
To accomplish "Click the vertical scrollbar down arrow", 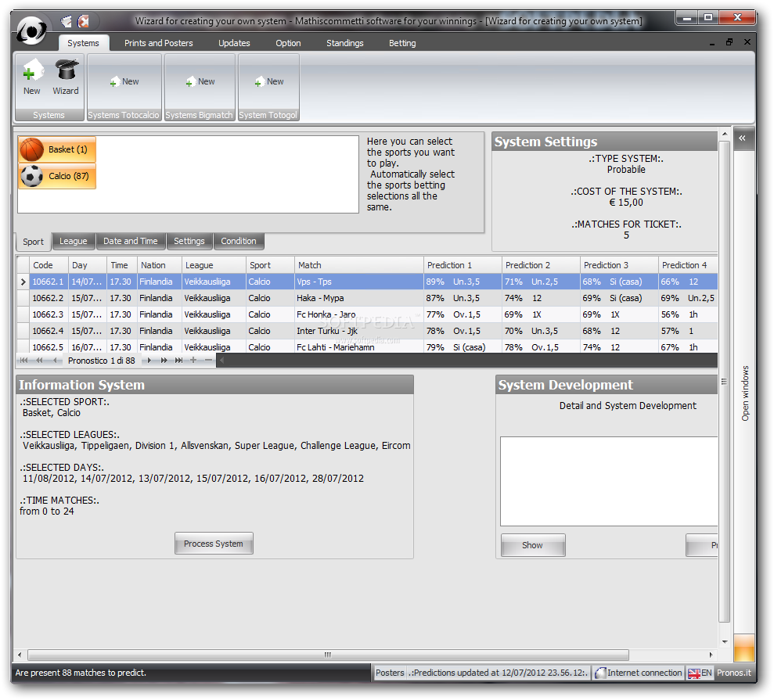I will click(725, 642).
